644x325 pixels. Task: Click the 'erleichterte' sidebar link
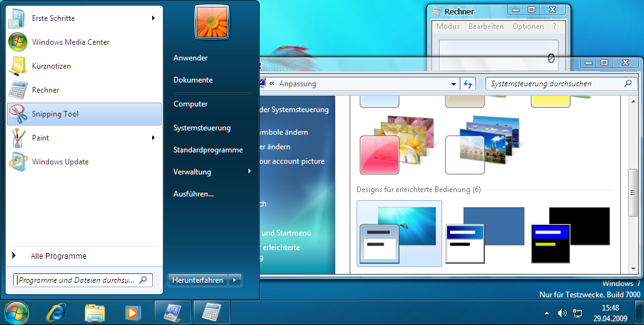281,248
